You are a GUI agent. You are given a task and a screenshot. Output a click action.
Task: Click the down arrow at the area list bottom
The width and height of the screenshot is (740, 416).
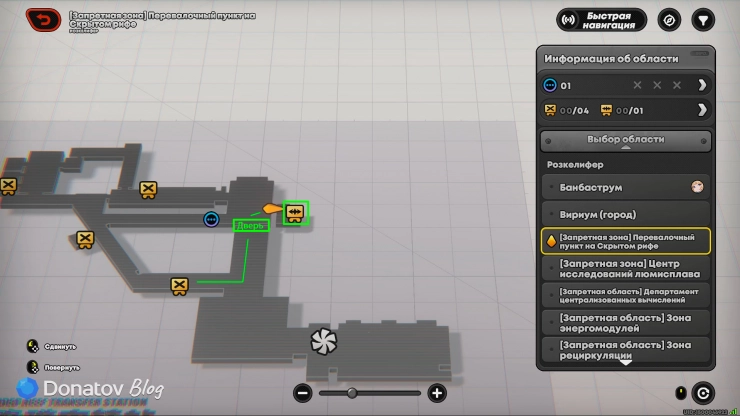626,363
